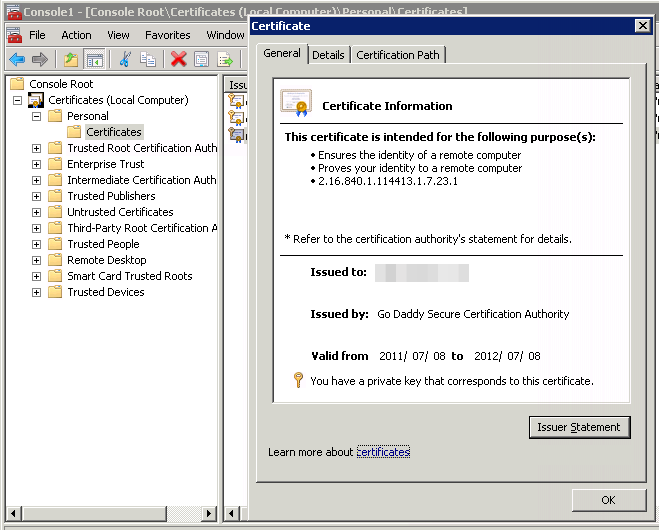
Task: Click the Copy toolbar icon
Action: click(148, 59)
